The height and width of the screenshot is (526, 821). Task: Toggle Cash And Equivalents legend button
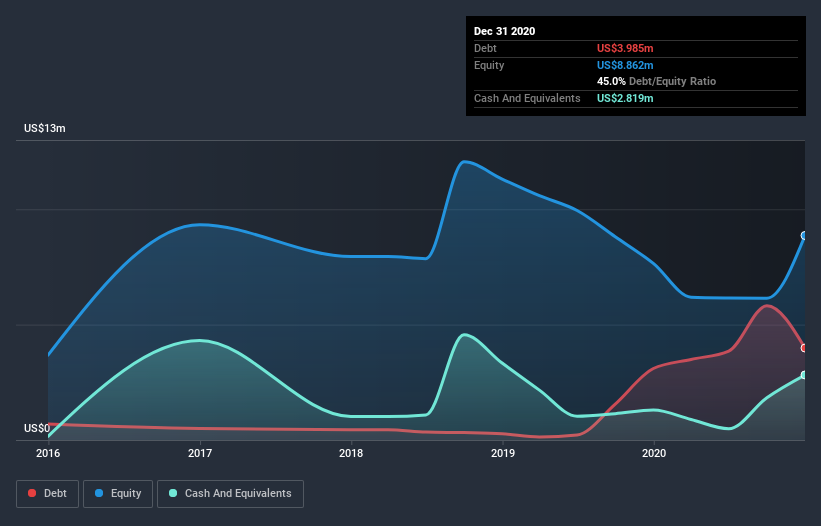click(x=230, y=494)
